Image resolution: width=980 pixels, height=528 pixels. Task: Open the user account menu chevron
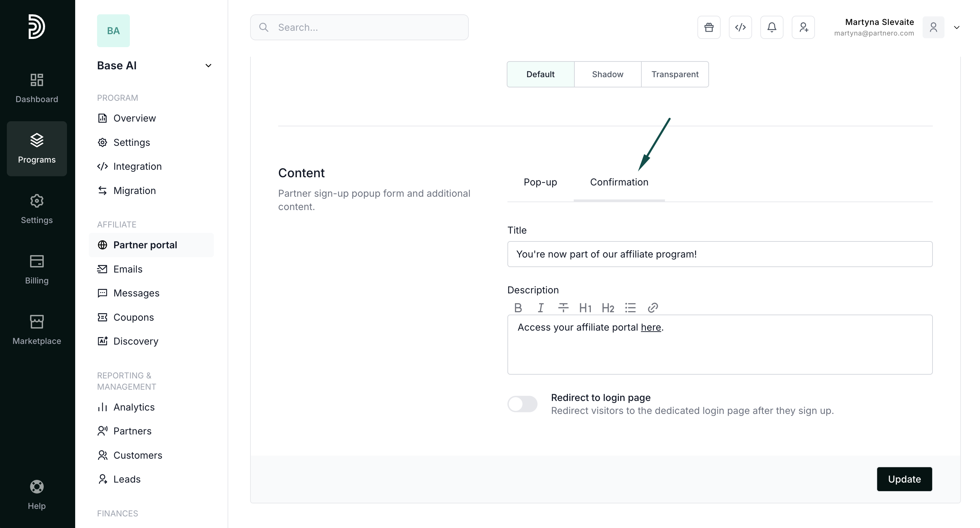(956, 27)
